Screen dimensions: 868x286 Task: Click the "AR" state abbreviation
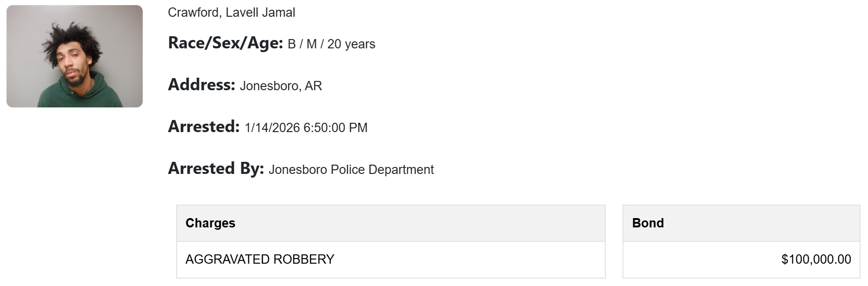313,86
